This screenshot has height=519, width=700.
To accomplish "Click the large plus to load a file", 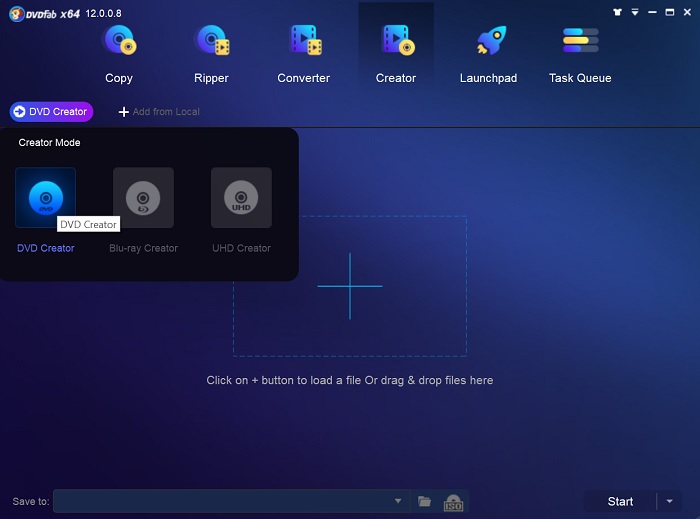I will point(350,286).
